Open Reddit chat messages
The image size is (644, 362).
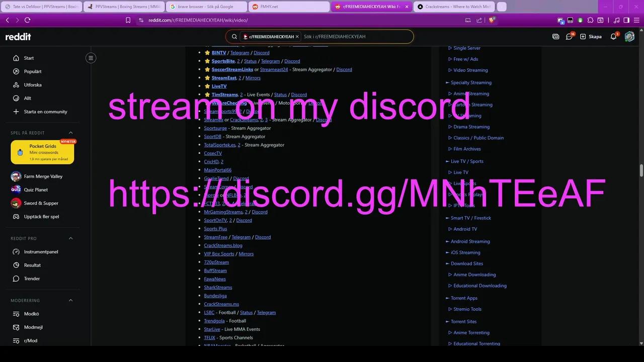(569, 36)
